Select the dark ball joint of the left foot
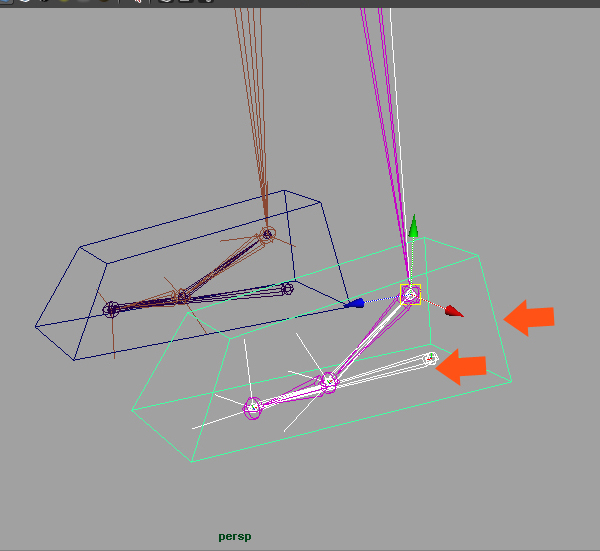 coord(182,297)
